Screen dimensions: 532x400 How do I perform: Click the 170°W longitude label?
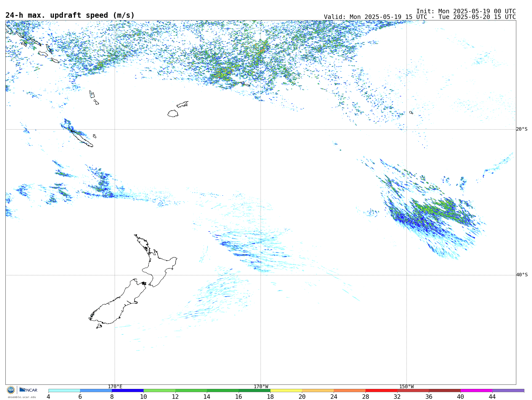pyautogui.click(x=261, y=387)
